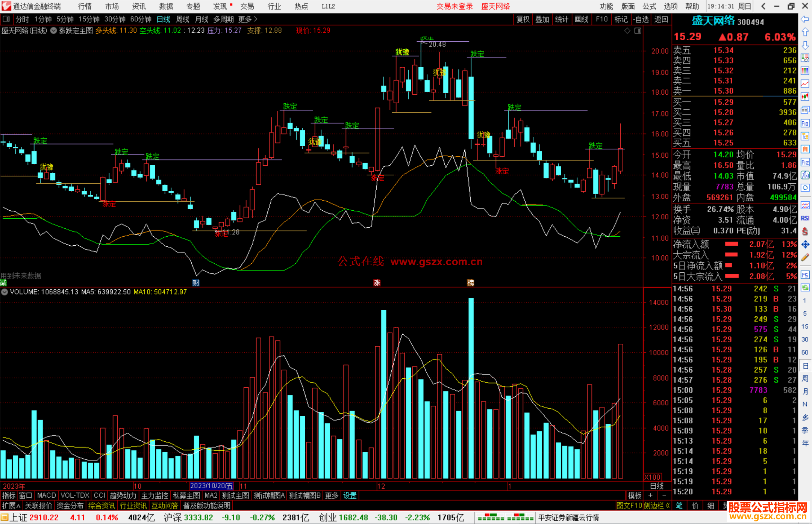Click the plus zoom button beside 模板

click(651, 495)
